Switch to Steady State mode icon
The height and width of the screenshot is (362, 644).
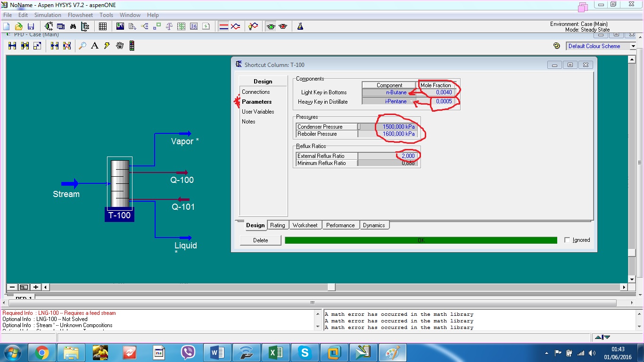pyautogui.click(x=224, y=26)
